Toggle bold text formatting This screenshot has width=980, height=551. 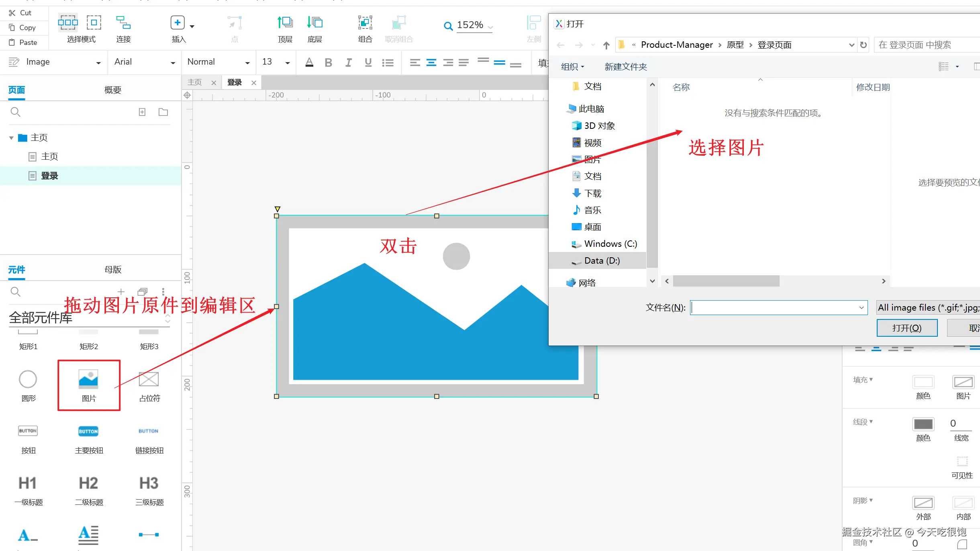328,62
